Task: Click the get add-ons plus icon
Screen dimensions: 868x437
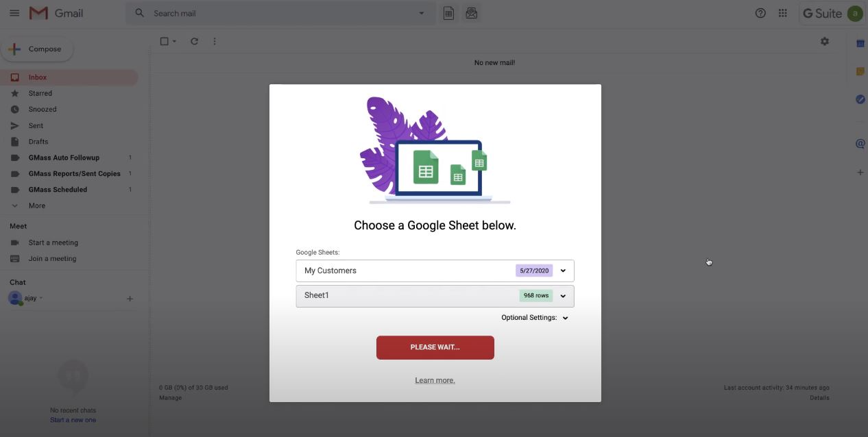Action: [860, 173]
